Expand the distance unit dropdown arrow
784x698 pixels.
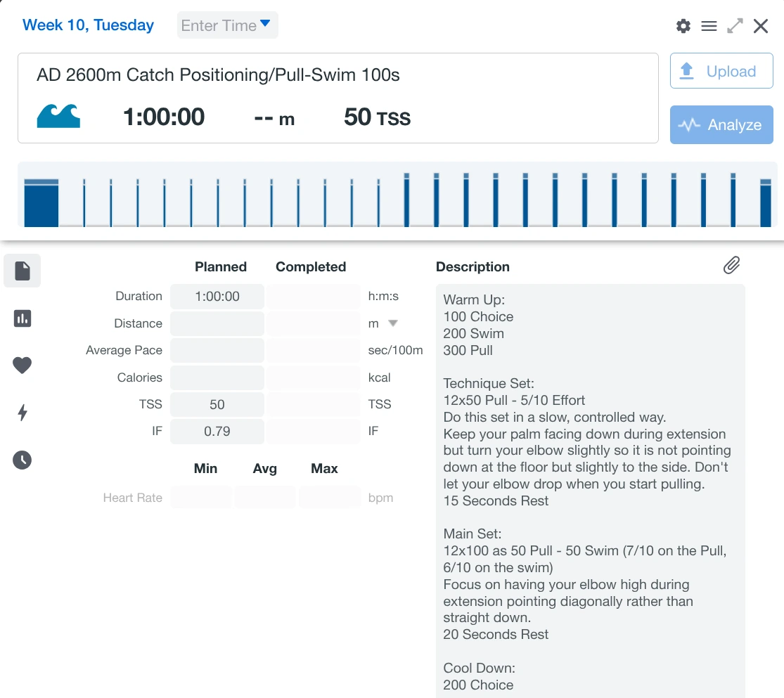(393, 323)
